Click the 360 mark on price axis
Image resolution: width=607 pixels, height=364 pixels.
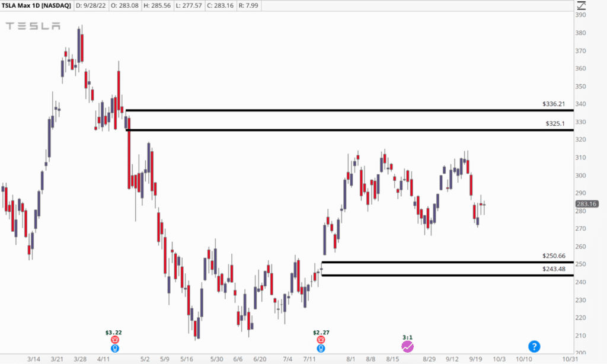[x=580, y=69]
